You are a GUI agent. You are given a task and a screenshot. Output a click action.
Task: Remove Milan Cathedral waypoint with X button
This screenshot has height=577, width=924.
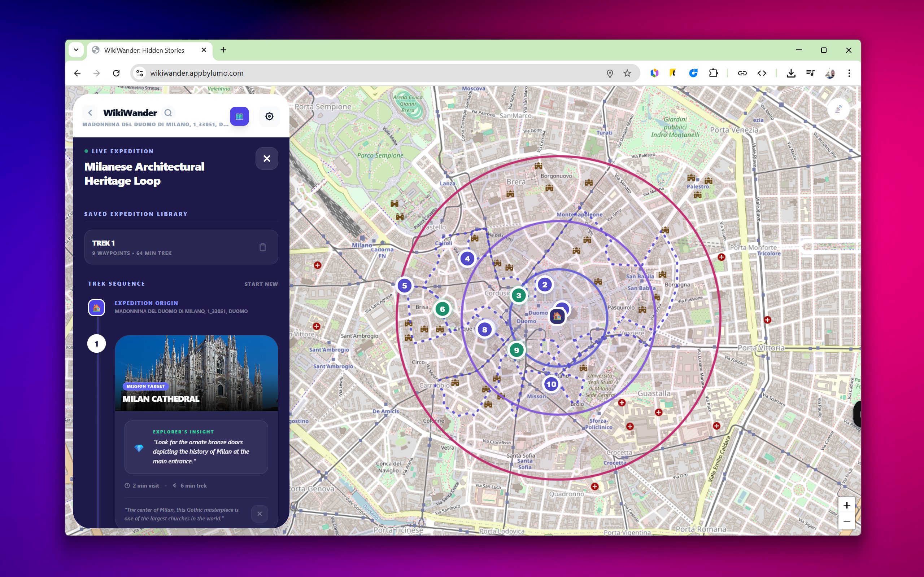click(x=260, y=514)
